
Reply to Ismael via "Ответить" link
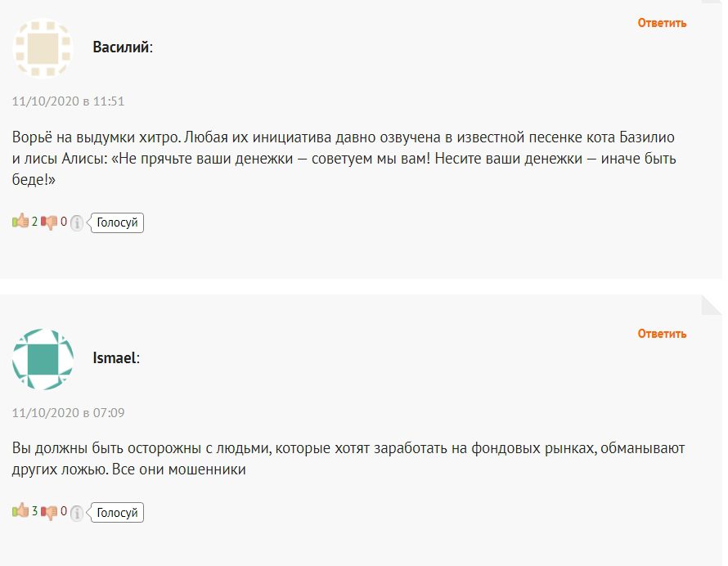(662, 334)
